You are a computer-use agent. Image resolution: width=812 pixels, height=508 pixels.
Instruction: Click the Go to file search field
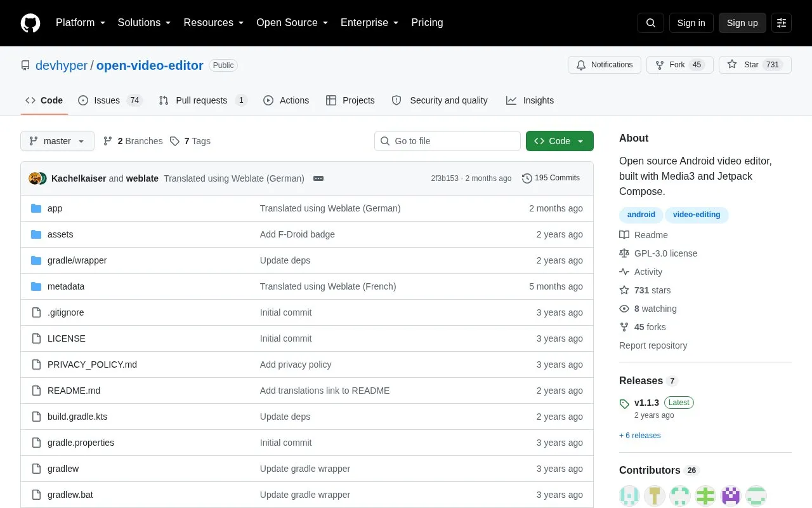pos(447,141)
